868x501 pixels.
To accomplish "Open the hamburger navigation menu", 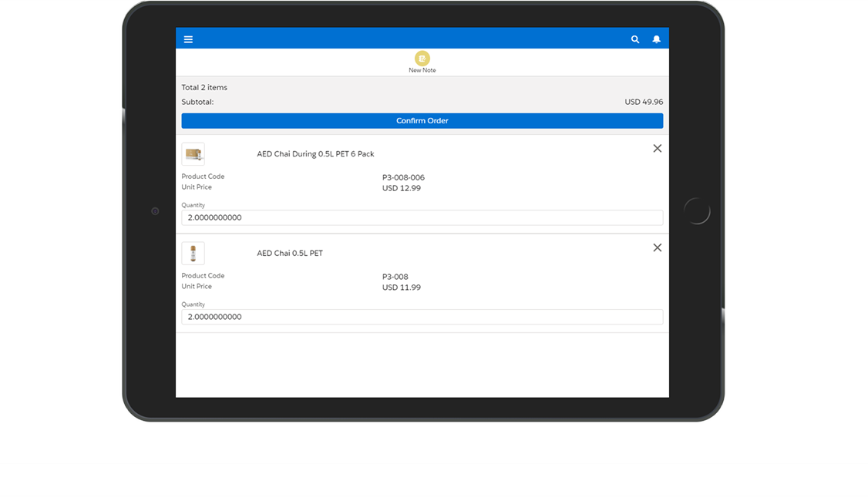I will pos(188,39).
